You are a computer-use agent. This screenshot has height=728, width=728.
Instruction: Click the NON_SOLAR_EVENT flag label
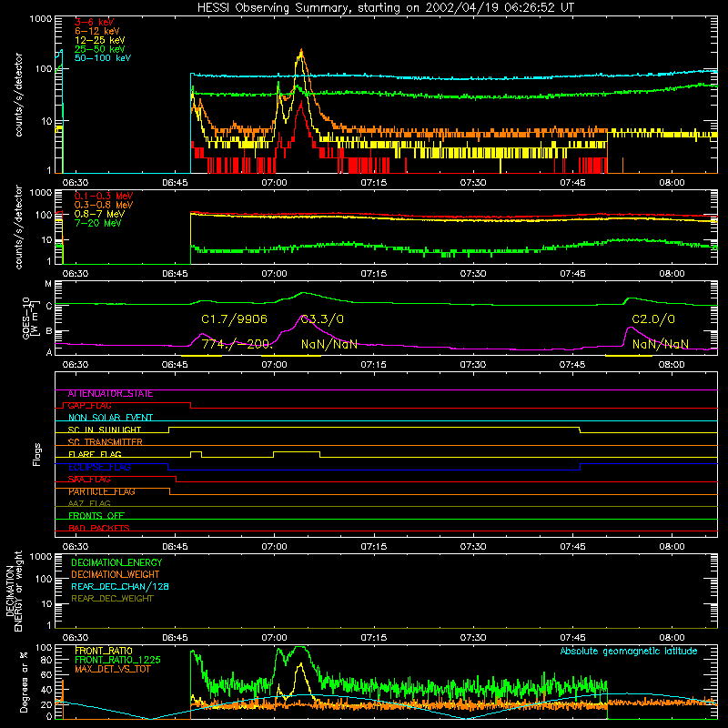click(x=110, y=418)
